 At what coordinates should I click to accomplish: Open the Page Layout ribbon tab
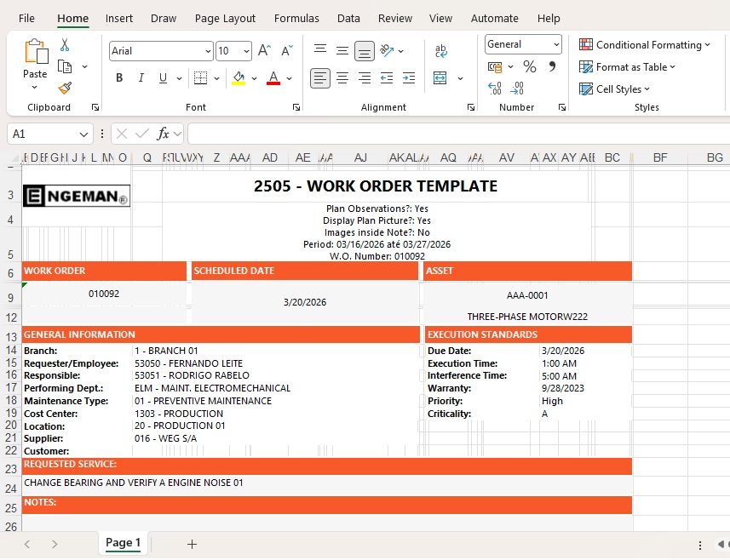tap(225, 18)
